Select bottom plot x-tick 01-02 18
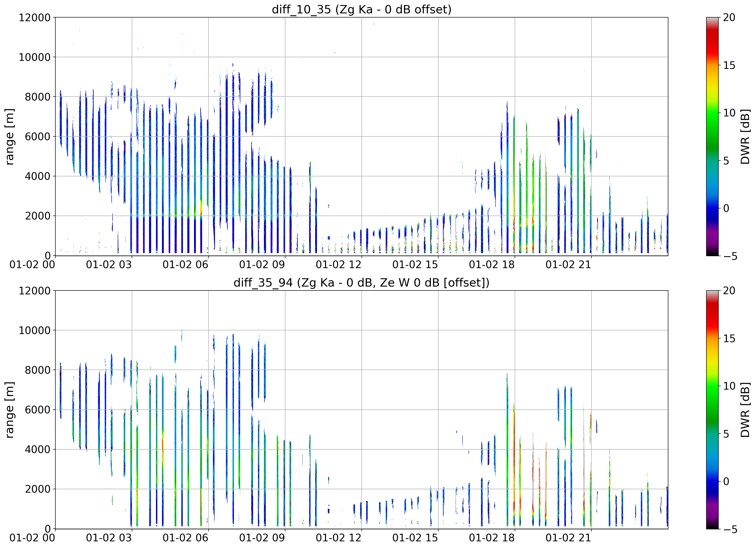The width and height of the screenshot is (756, 548). (492, 538)
